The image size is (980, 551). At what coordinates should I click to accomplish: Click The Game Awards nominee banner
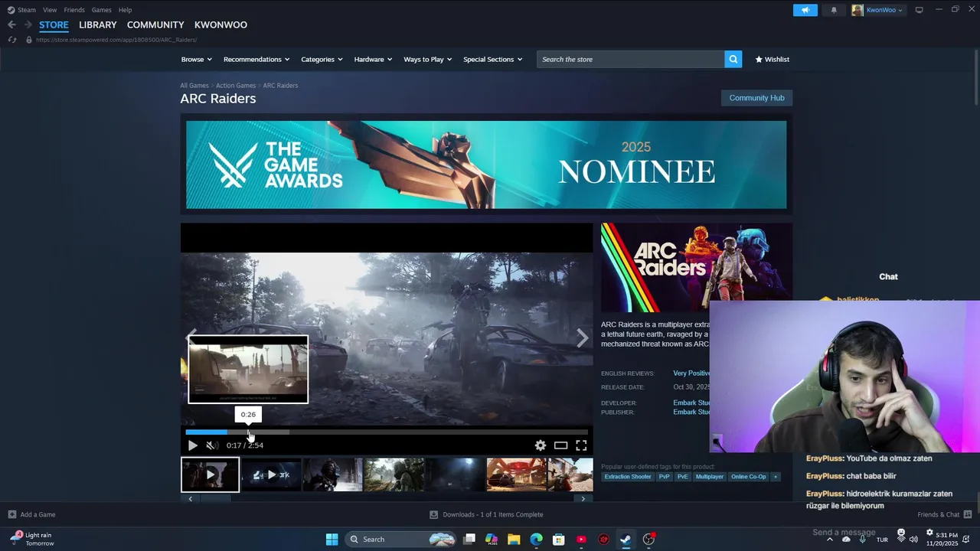click(486, 165)
